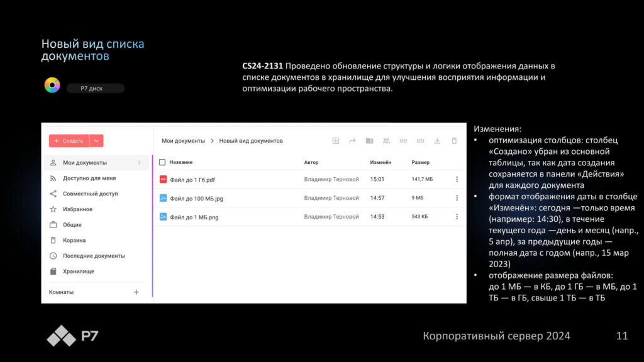Click the Мои документы breadcrumb link

tap(183, 141)
